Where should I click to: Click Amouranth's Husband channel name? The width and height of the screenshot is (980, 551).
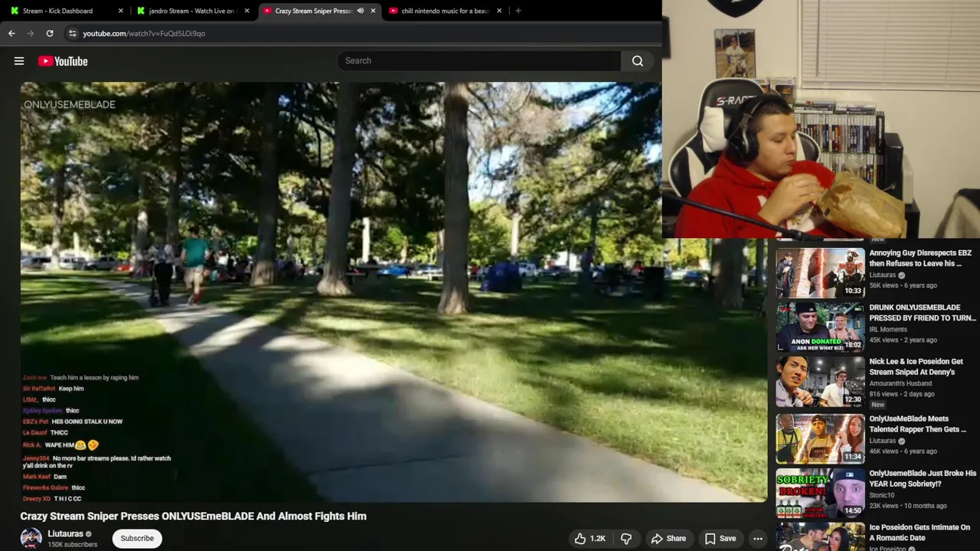pos(900,383)
